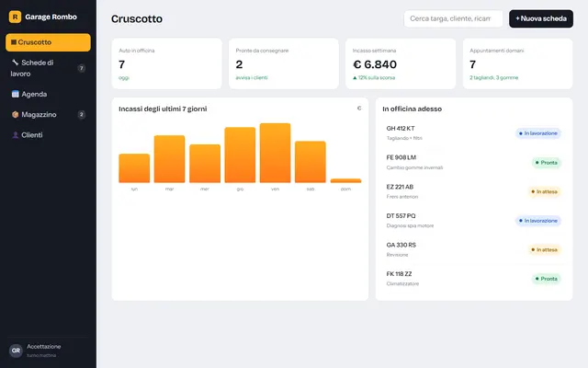The image size is (588, 368).
Task: Click the Incassi degli ultimi 7 giorni title
Action: coord(163,109)
